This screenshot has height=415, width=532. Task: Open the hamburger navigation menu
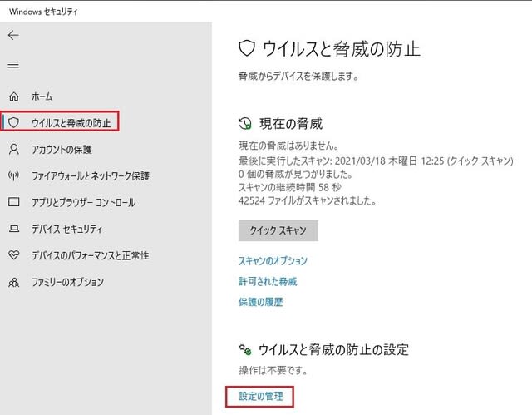tap(13, 64)
